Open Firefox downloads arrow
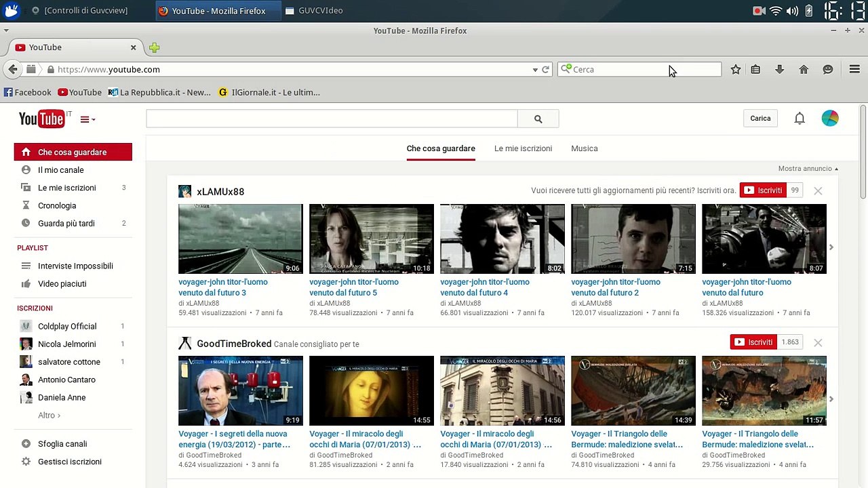868x488 pixels. point(779,69)
